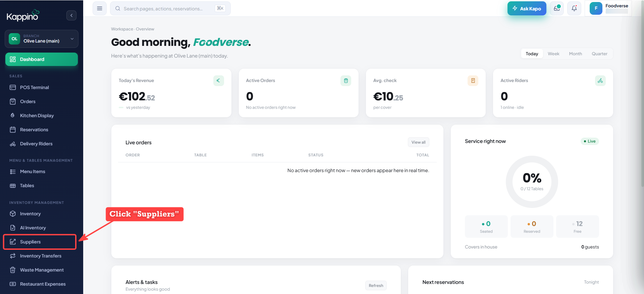Click the Workspace · Overview breadcrumb
Viewport: 644px width, 294px height.
pos(132,29)
